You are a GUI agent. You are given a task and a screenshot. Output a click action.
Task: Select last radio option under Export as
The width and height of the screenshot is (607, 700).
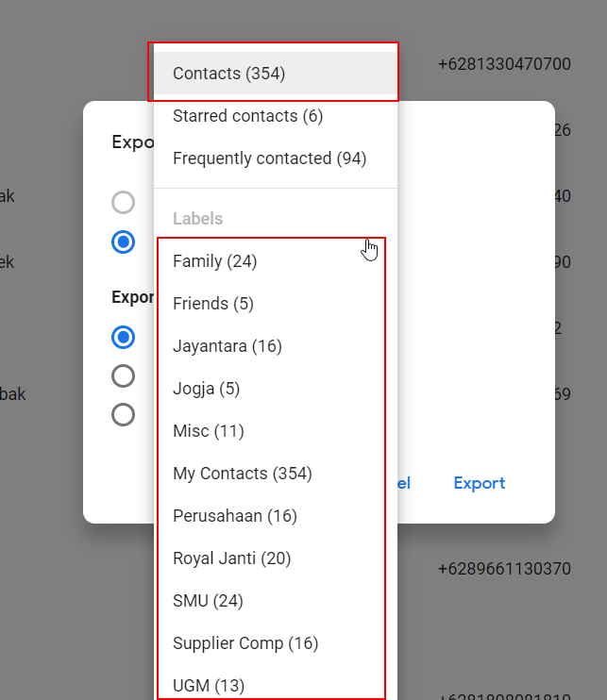pos(123,415)
